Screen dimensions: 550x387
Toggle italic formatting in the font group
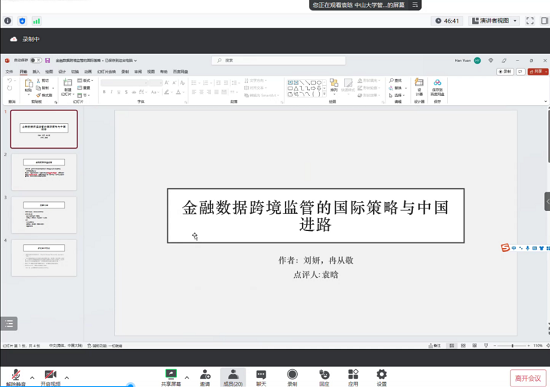point(112,92)
